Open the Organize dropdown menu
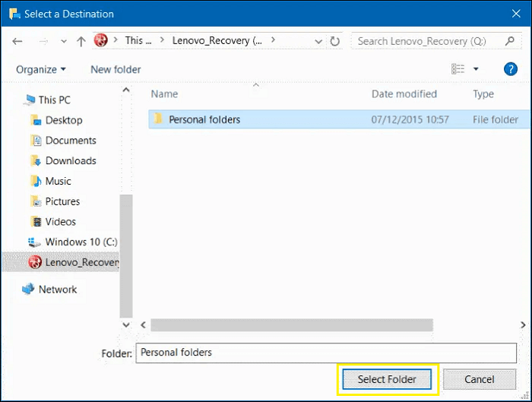The width and height of the screenshot is (532, 402). pyautogui.click(x=41, y=69)
